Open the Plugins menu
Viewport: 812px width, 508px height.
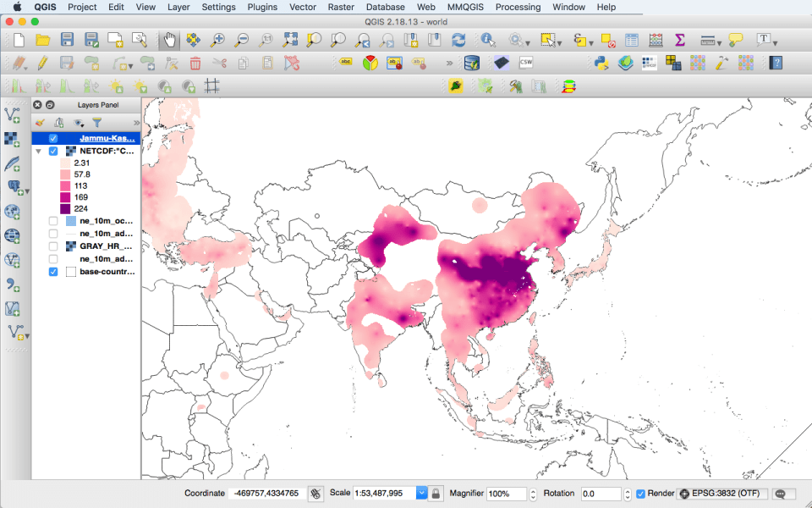[x=262, y=7]
